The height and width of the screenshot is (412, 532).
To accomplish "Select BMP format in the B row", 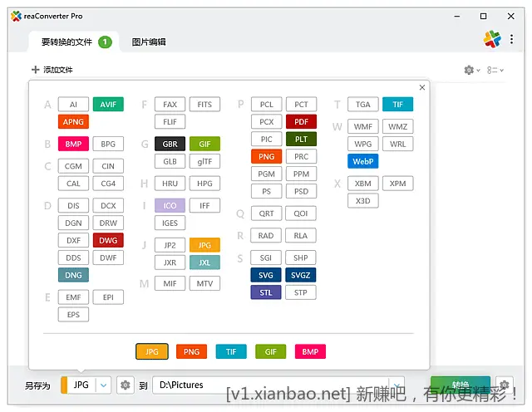I will [73, 144].
